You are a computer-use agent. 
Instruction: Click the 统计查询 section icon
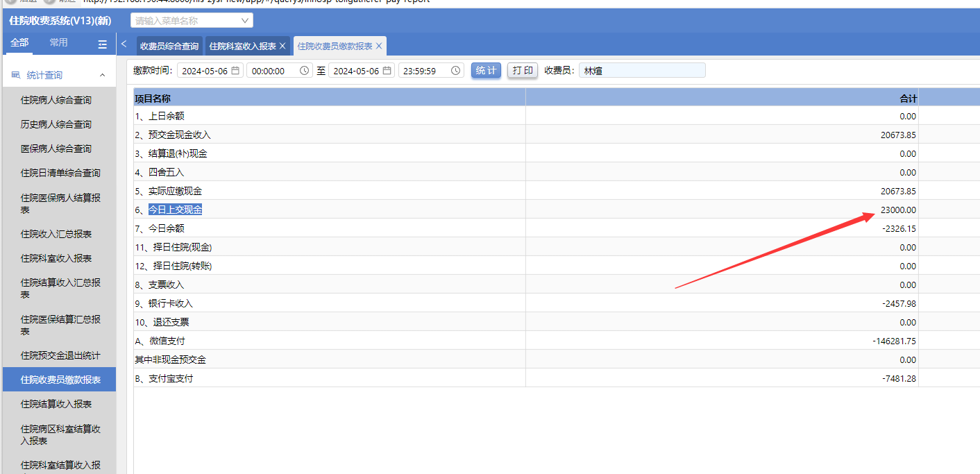point(16,75)
